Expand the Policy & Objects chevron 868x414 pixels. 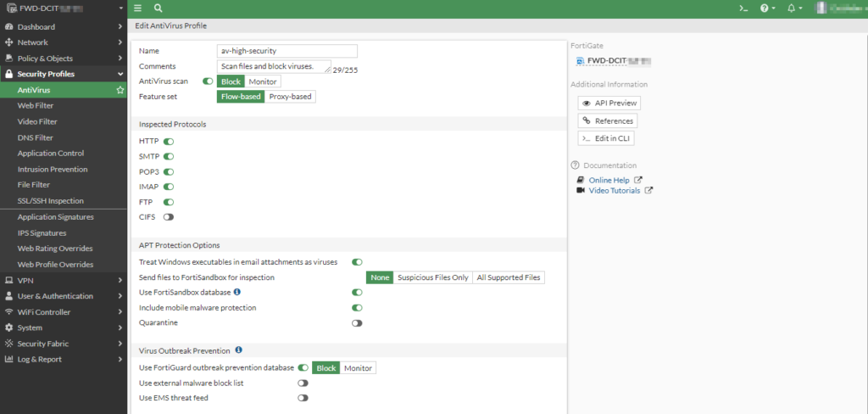120,59
